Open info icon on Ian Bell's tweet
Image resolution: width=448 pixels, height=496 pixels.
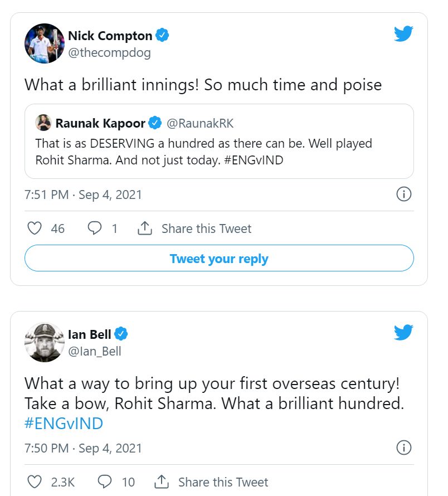click(403, 448)
